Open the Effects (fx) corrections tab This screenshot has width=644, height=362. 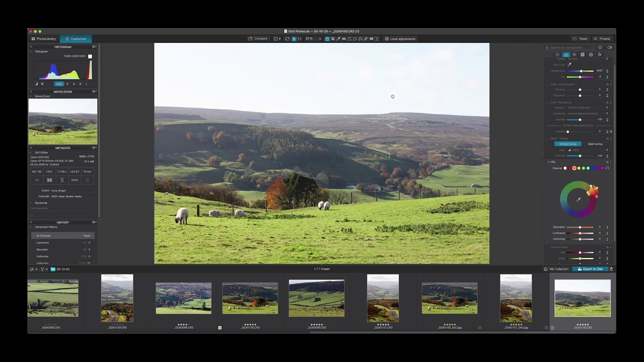point(599,54)
